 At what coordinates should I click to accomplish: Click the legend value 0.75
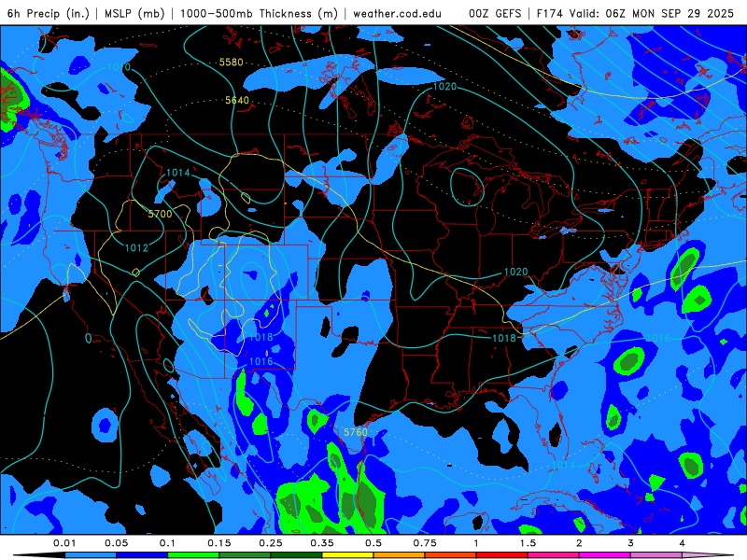tap(425, 543)
